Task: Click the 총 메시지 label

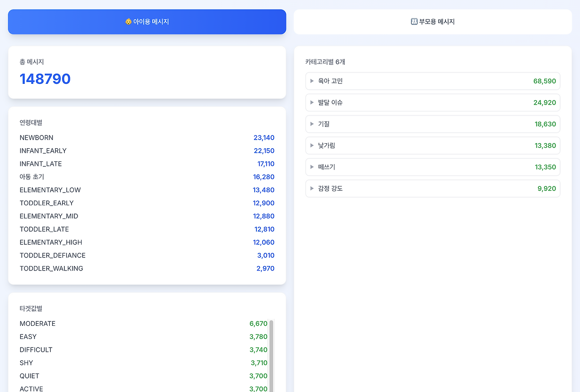Action: click(x=32, y=62)
